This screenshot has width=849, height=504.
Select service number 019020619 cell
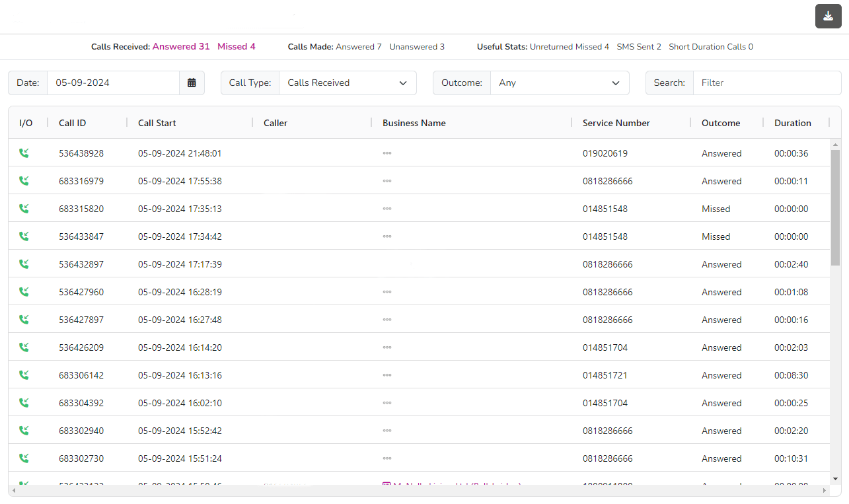605,153
